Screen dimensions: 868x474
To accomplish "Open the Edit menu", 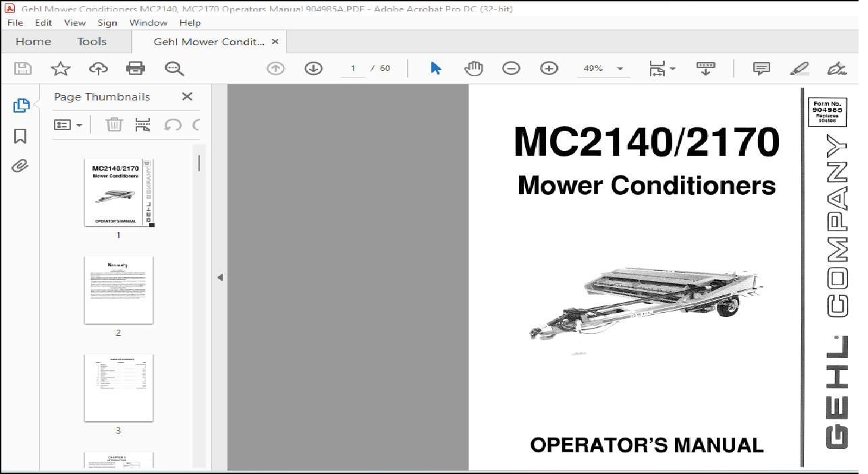I will tap(43, 22).
